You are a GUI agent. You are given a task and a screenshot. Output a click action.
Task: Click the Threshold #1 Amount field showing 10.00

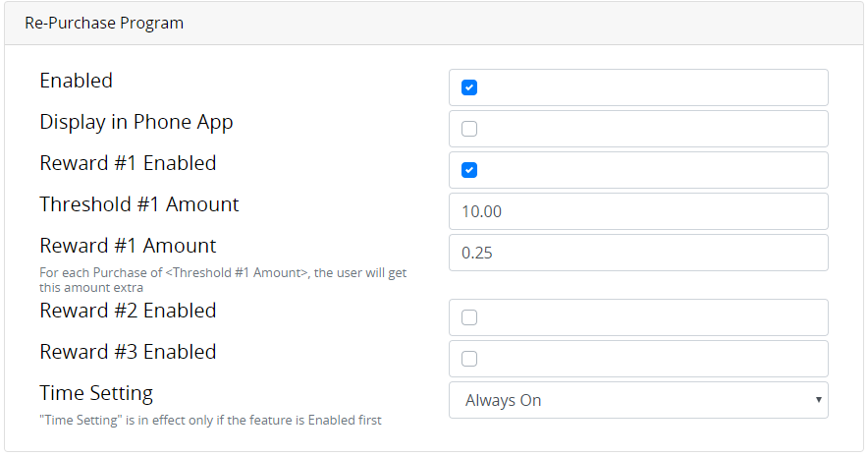(x=638, y=211)
